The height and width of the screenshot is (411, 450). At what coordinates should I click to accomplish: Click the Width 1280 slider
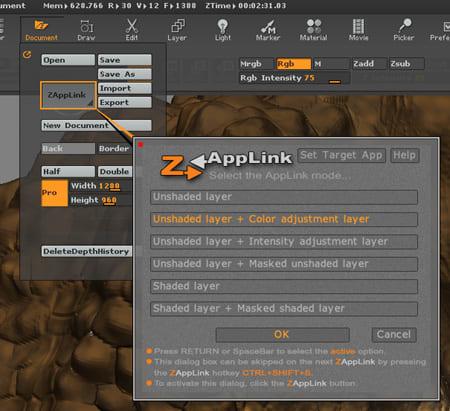point(101,186)
